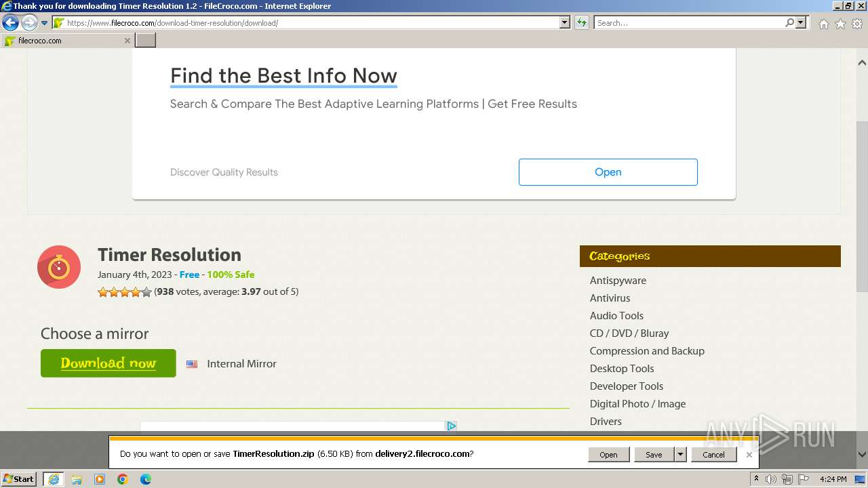Click the browser Forward arrow

point(29,23)
